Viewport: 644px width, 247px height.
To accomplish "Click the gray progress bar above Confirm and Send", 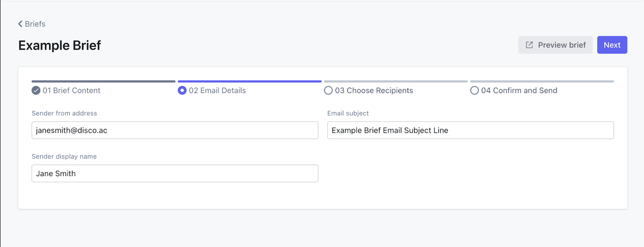I will pyautogui.click(x=542, y=81).
